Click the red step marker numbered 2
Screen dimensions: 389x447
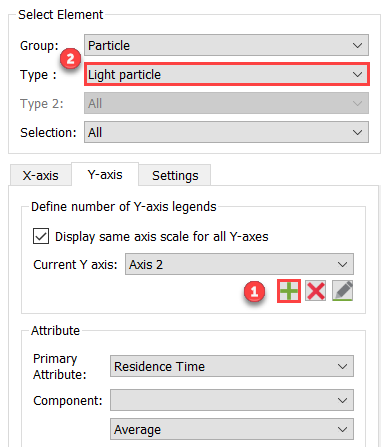click(70, 59)
